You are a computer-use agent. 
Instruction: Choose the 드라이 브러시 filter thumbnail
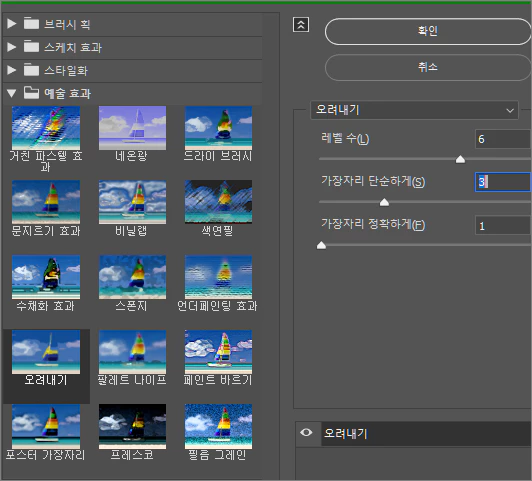tap(218, 128)
